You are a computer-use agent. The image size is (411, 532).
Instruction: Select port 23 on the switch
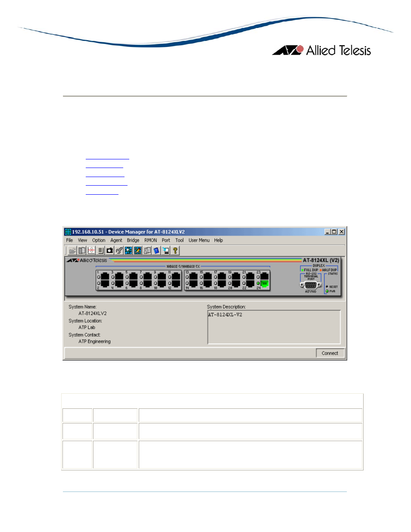click(x=265, y=277)
